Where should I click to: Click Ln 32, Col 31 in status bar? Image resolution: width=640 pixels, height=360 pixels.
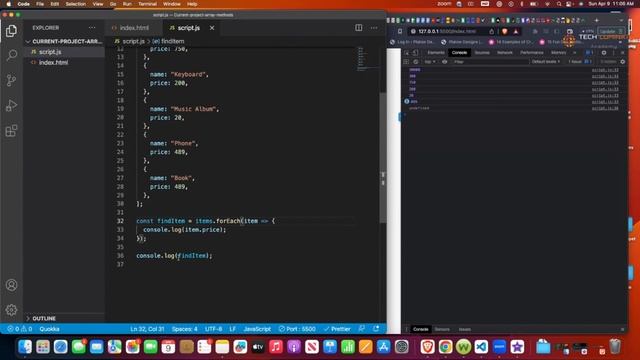click(147, 329)
